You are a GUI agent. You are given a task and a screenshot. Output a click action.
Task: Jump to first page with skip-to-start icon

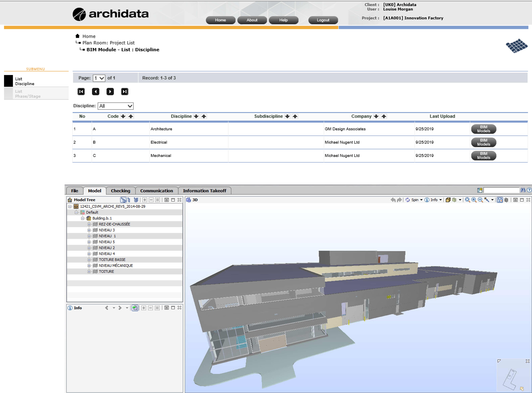(81, 92)
